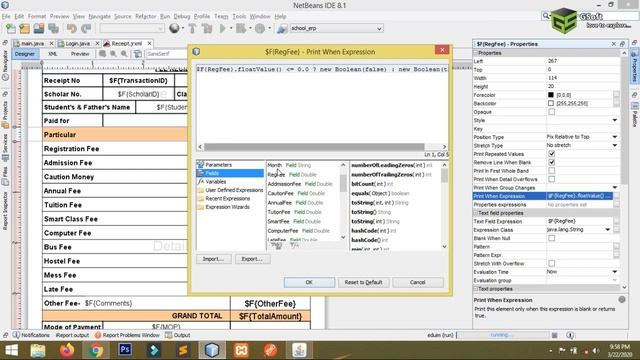The width and height of the screenshot is (640, 360).
Task: Open the Expression Class dropdown
Action: click(x=607, y=230)
